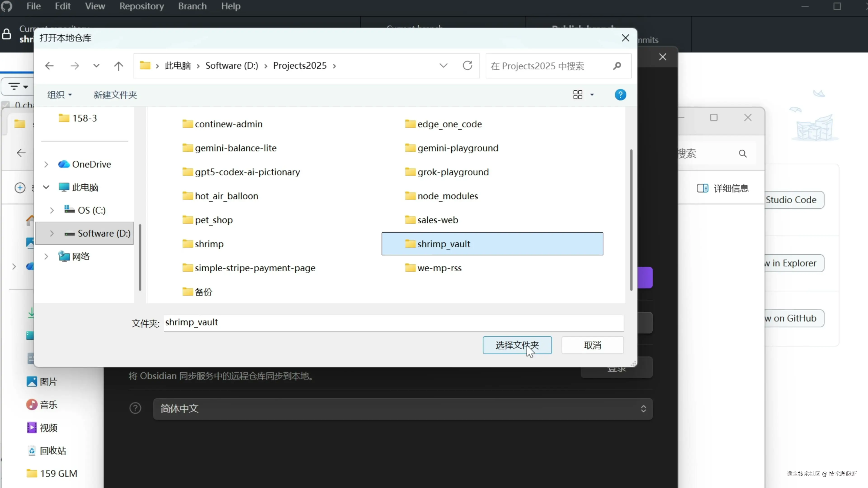Open the help question mark icon
The image size is (868, 488).
point(620,95)
